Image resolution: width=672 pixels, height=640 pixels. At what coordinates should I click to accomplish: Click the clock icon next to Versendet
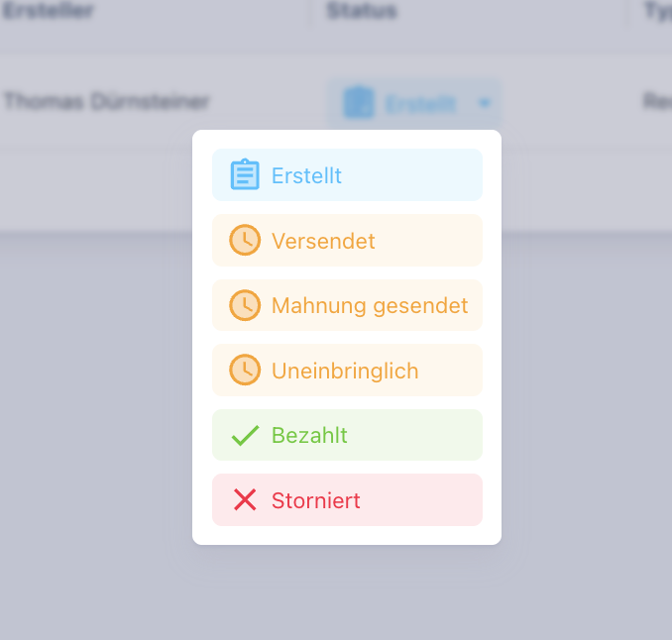[x=245, y=241]
